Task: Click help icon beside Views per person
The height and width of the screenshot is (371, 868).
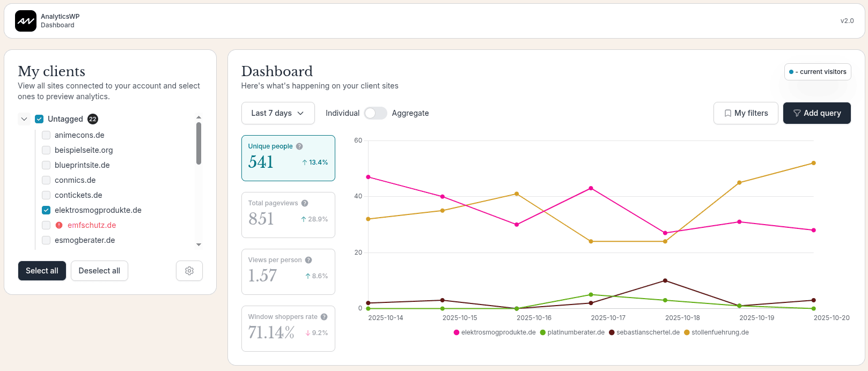Action: pos(308,260)
